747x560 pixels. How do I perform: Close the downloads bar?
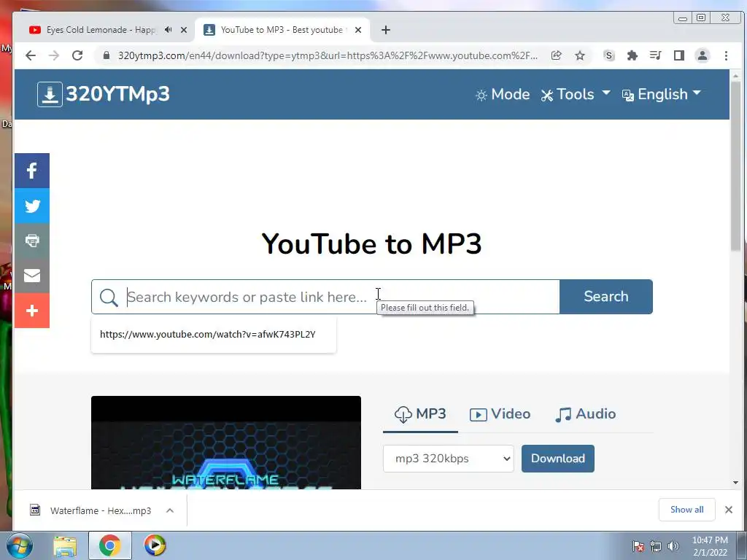pos(729,510)
